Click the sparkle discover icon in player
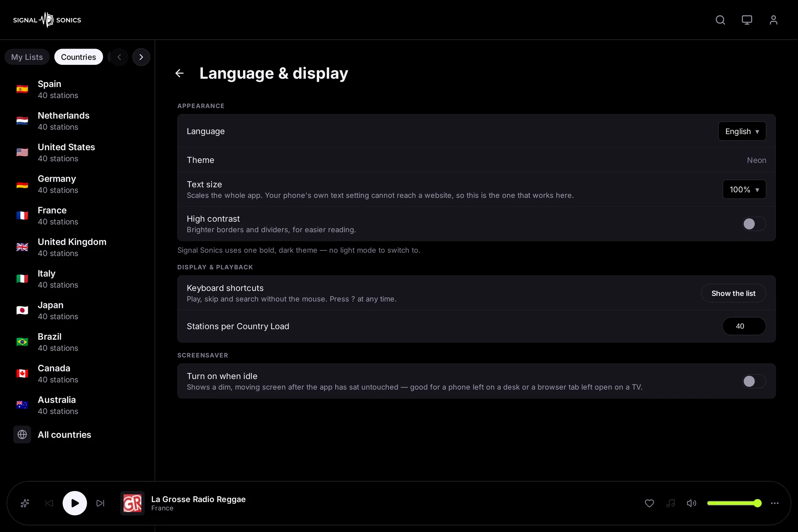The image size is (798, 532). coord(25,503)
